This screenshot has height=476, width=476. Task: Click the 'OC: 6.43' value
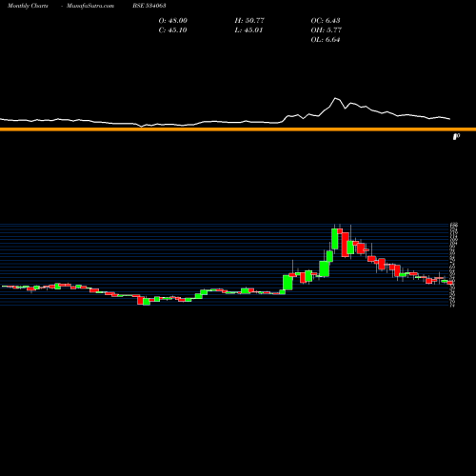tap(326, 21)
